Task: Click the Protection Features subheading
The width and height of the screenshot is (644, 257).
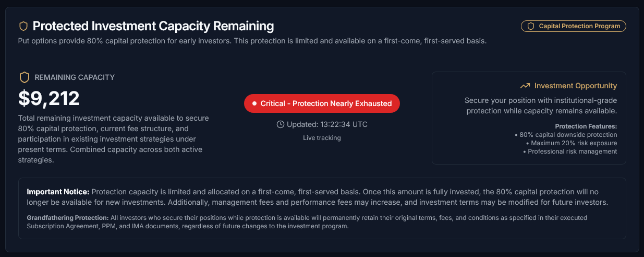Action: tap(586, 126)
